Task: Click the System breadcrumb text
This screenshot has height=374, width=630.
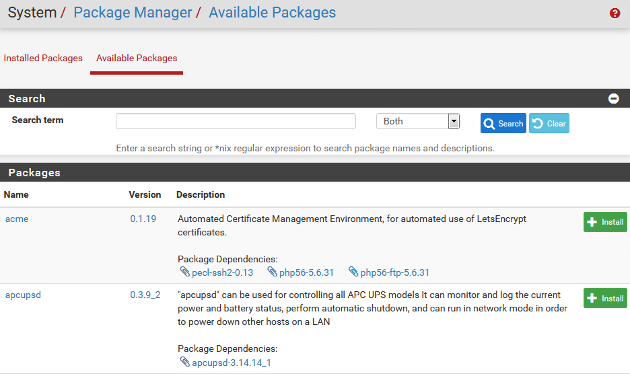Action: (x=32, y=12)
